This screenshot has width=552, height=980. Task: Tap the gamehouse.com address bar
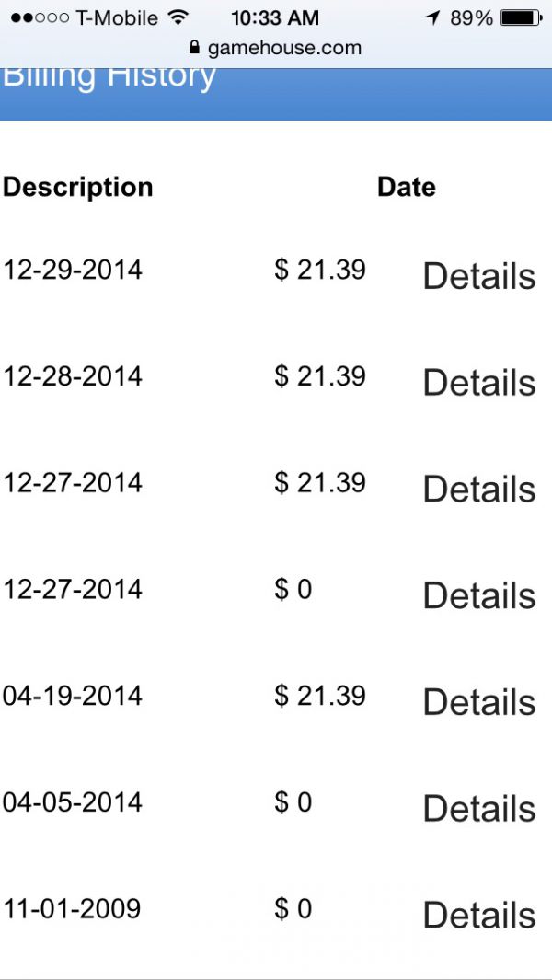click(x=276, y=48)
